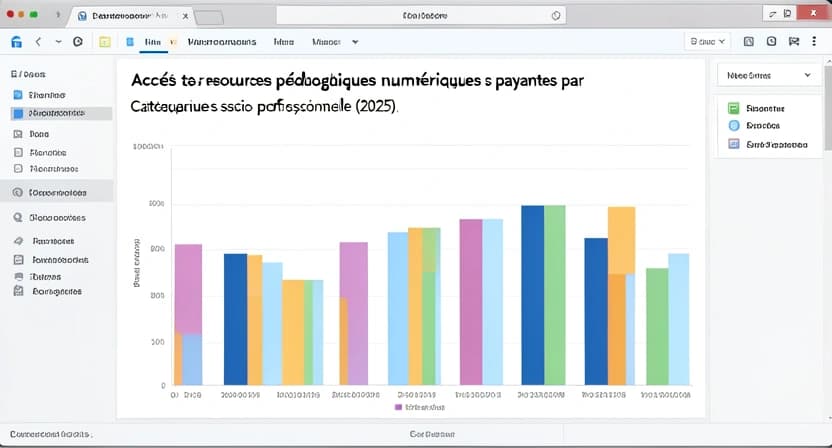The image size is (832, 448).
Task: Open sidebar item with document page icon
Action: pyautogui.click(x=40, y=153)
